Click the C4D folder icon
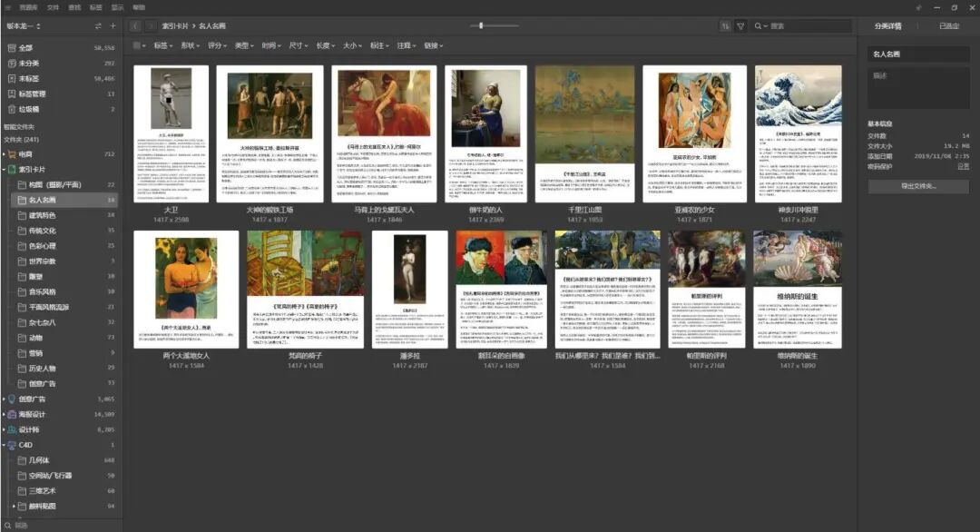Screen dimensions: 980x532 coord(12,445)
